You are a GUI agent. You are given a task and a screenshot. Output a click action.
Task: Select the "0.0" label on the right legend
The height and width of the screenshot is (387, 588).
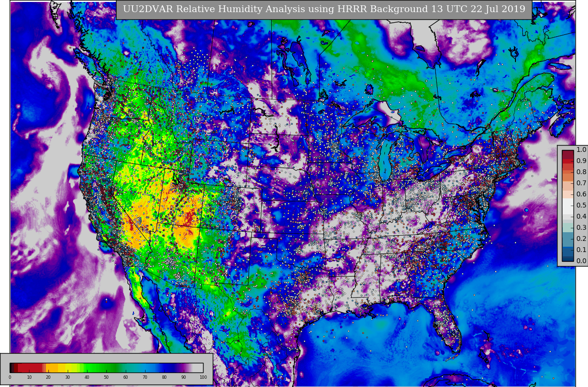581,261
